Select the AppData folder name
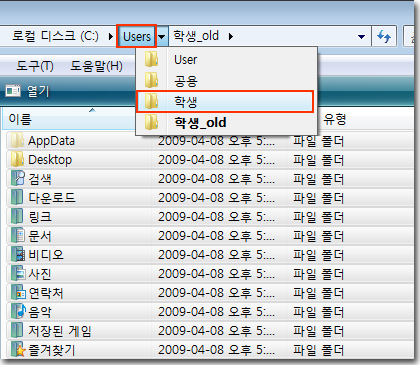Viewport: 420px width, 365px height. tap(51, 141)
